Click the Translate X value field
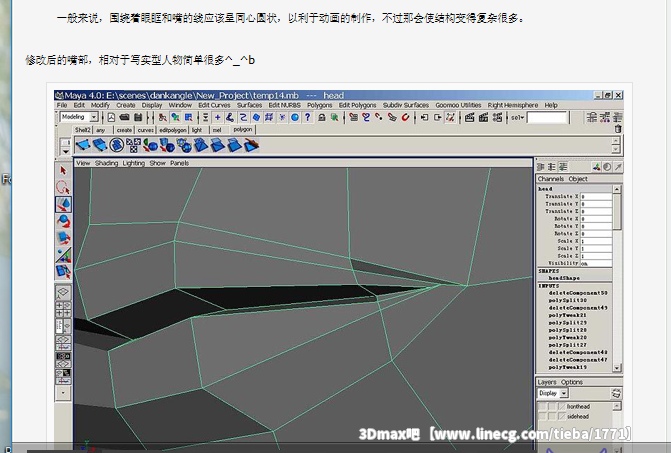 pos(594,196)
